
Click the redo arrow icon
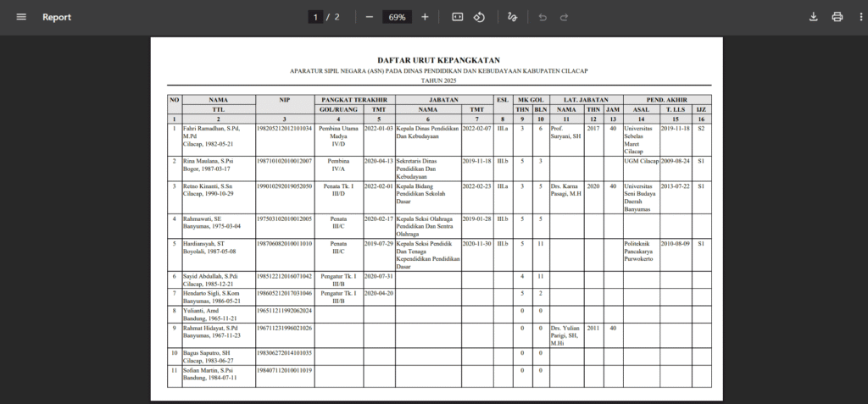click(x=565, y=17)
